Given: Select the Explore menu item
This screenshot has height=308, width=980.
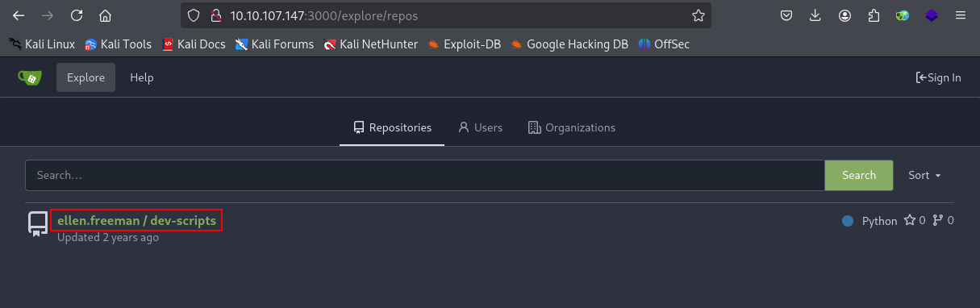Looking at the screenshot, I should click(85, 77).
